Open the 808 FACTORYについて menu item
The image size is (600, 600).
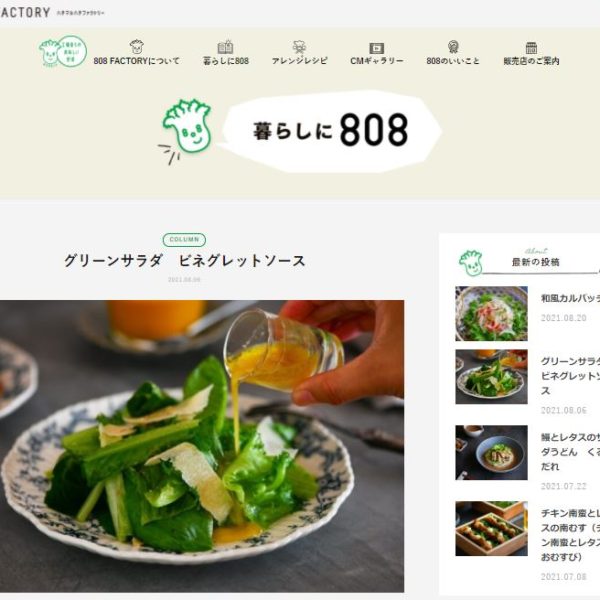coord(137,61)
